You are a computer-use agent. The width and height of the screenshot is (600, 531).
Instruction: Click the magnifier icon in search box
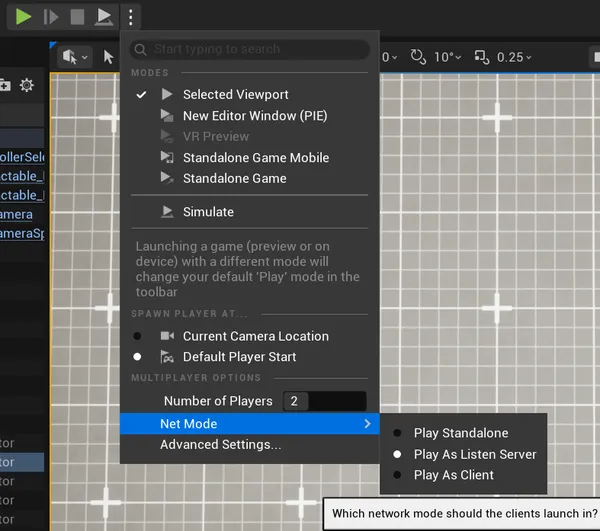pyautogui.click(x=140, y=49)
